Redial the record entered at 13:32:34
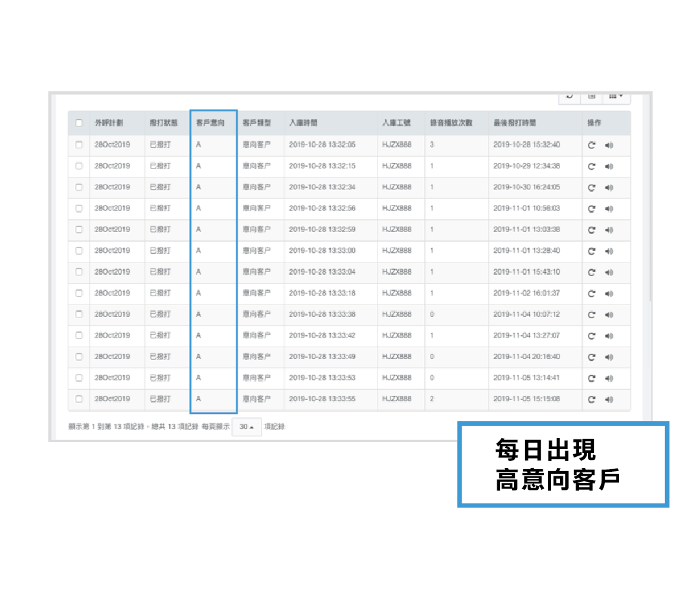 click(x=591, y=188)
